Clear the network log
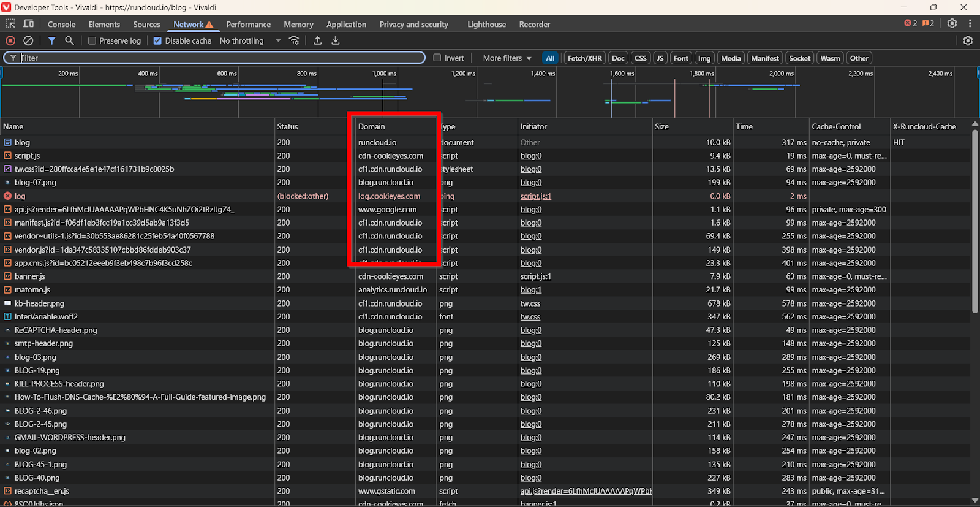Viewport: 980px width, 507px height. (x=28, y=40)
